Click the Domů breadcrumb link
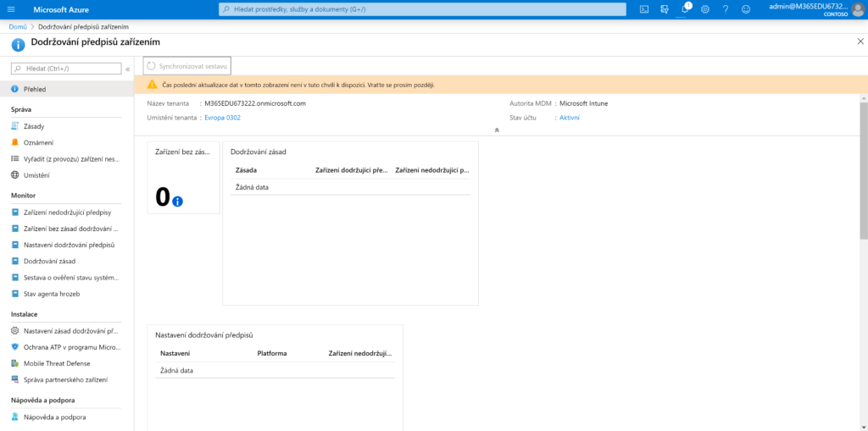Viewport: 868px width, 431px height. [x=17, y=27]
